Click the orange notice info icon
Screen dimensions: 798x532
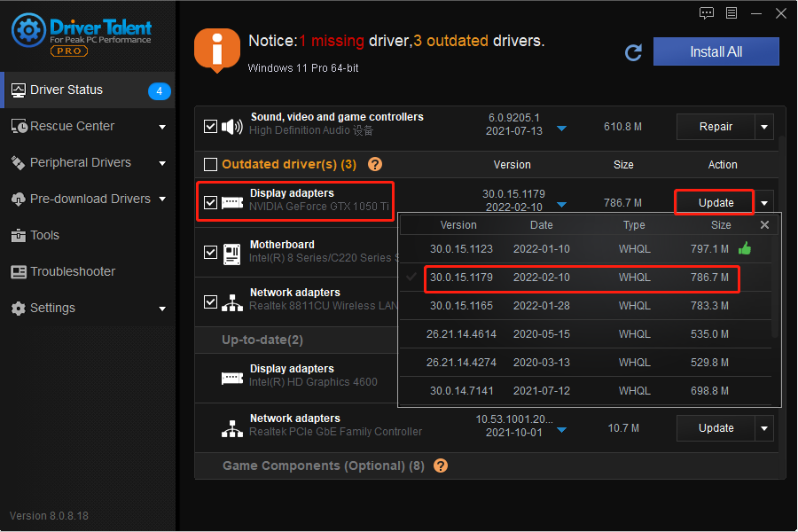(x=217, y=51)
